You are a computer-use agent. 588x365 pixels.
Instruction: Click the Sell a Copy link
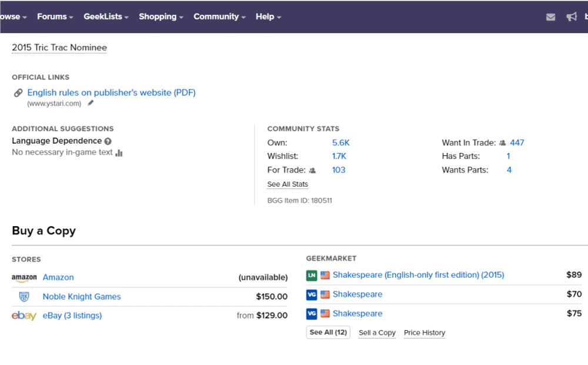(x=377, y=333)
